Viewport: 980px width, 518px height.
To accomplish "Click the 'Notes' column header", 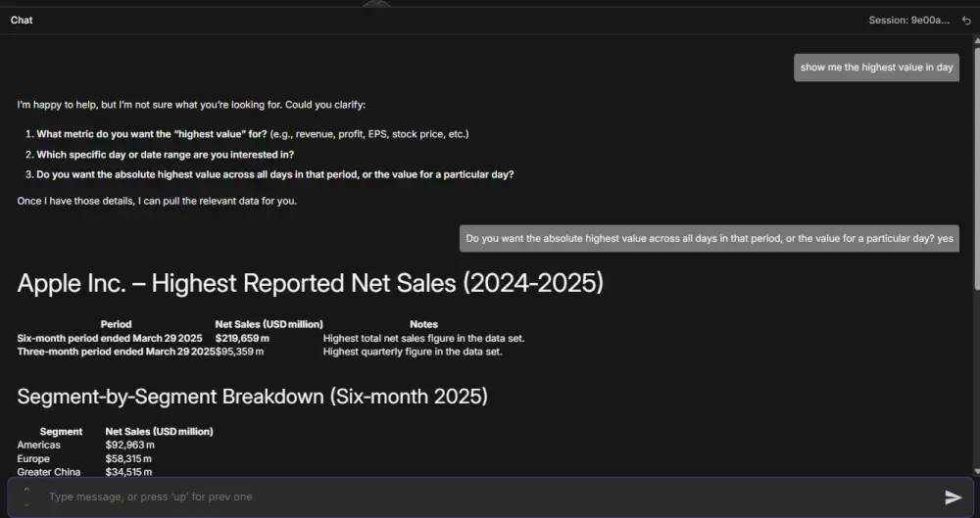I will click(423, 324).
